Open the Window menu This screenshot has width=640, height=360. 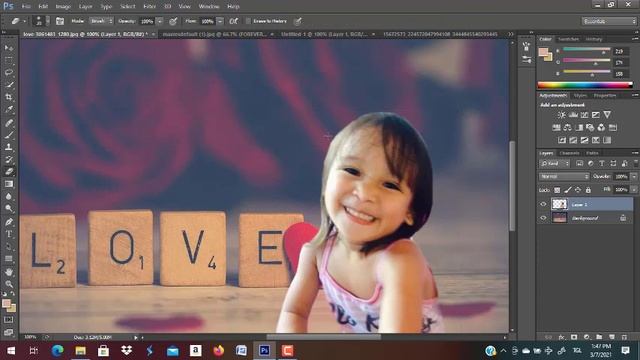(209, 7)
